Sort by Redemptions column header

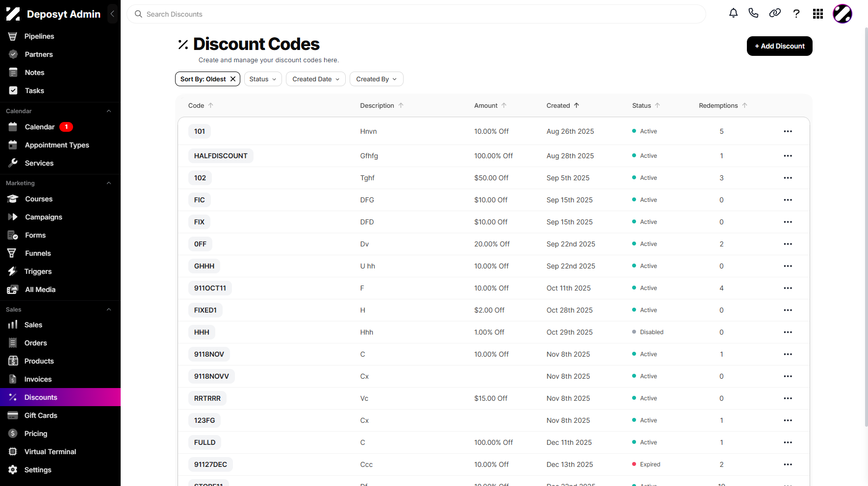click(x=723, y=105)
